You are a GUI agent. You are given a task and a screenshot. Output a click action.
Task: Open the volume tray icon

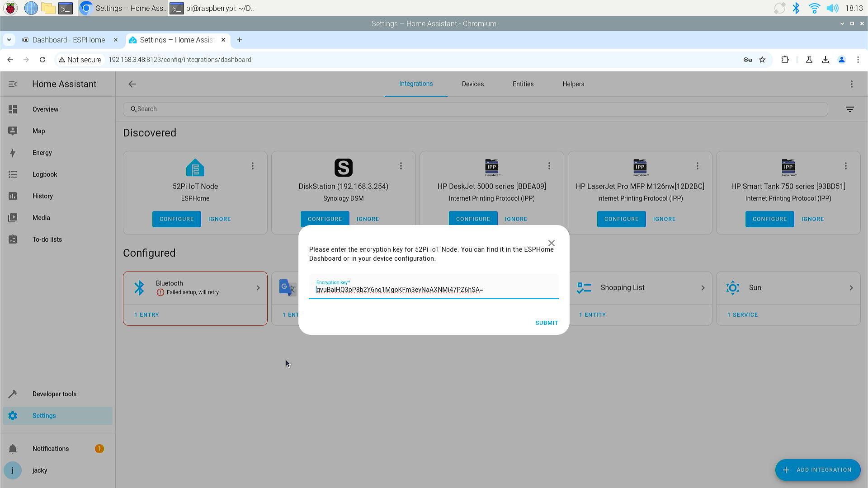point(832,8)
